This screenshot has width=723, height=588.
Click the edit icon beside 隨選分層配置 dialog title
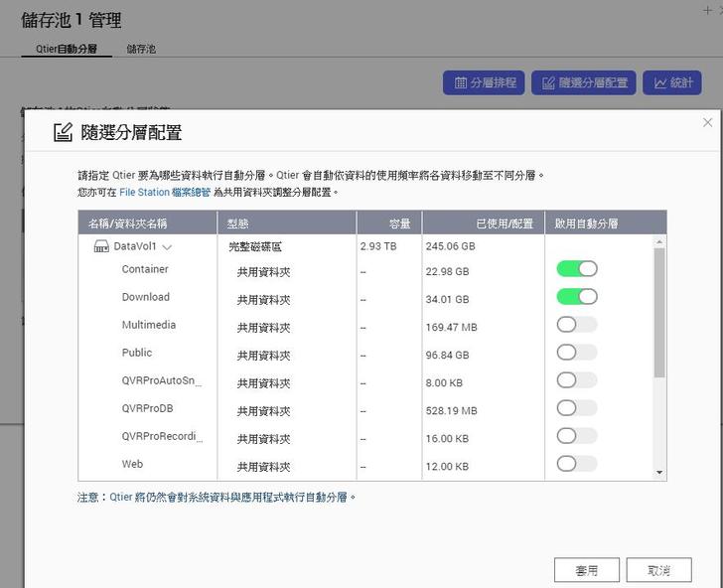(63, 132)
